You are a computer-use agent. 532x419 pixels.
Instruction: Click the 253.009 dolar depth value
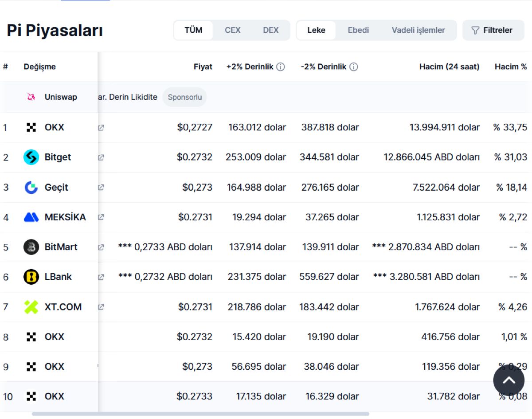(256, 157)
